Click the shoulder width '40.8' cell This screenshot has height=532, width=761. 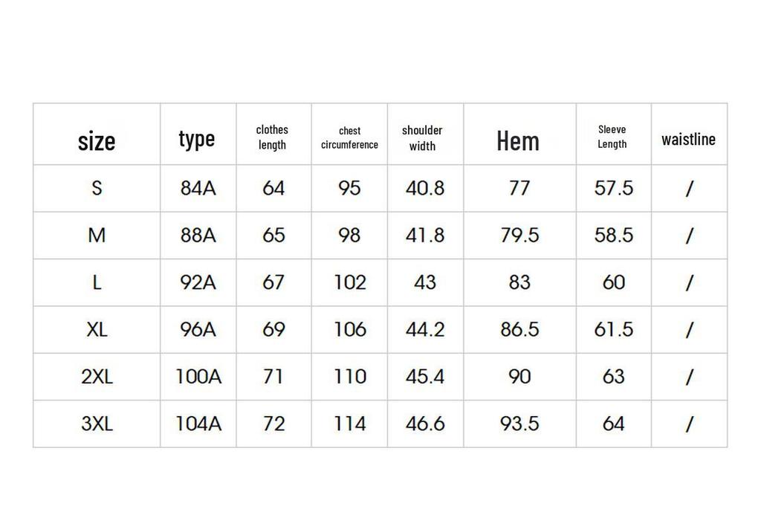pos(425,188)
